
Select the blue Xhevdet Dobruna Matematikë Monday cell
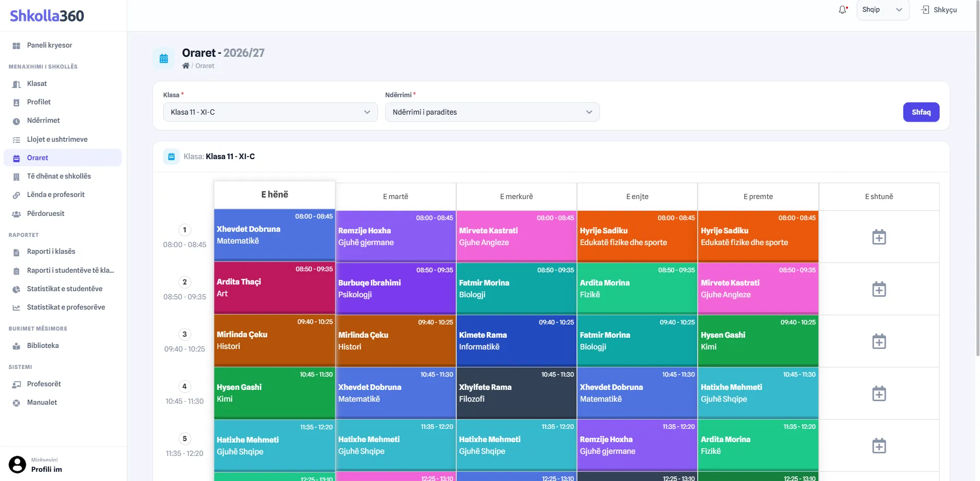[x=274, y=235]
